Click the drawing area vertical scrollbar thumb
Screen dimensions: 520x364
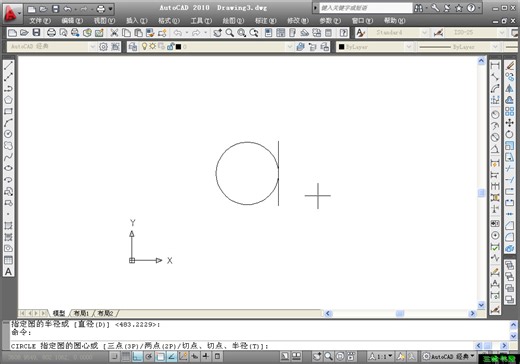[x=481, y=193]
